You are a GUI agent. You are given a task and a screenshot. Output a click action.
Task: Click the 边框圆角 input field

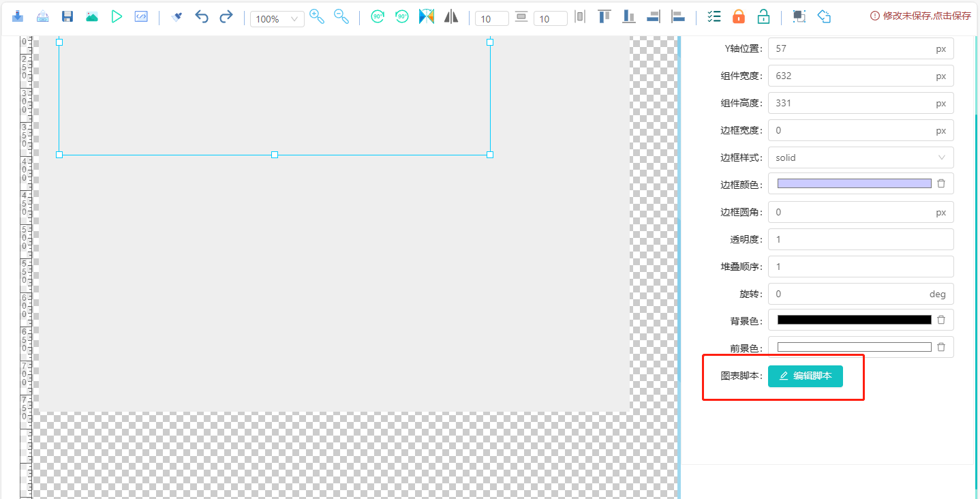pyautogui.click(x=861, y=212)
